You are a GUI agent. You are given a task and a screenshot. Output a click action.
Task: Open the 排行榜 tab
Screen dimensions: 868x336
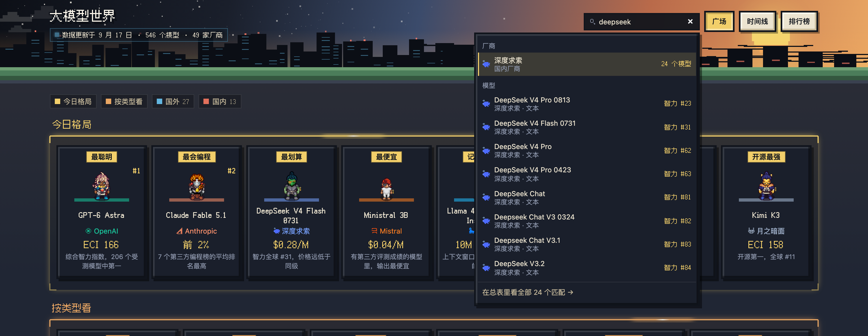point(799,22)
